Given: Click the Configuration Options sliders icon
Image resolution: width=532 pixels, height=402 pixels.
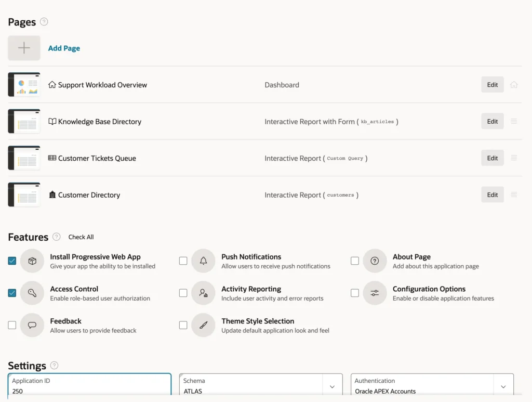Looking at the screenshot, I should [375, 293].
